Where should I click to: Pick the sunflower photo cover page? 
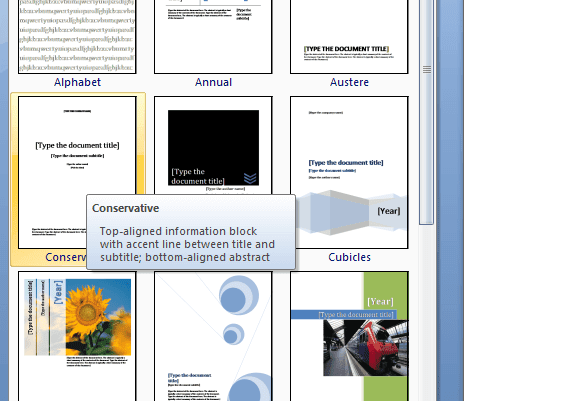[x=77, y=336]
